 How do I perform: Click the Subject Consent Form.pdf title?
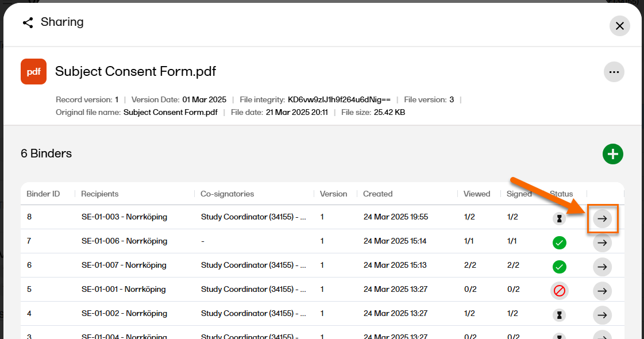point(136,72)
